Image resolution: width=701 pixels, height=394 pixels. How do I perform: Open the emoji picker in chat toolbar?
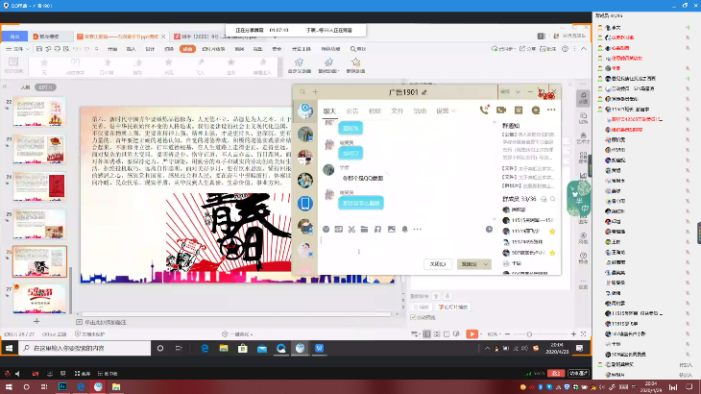click(326, 229)
